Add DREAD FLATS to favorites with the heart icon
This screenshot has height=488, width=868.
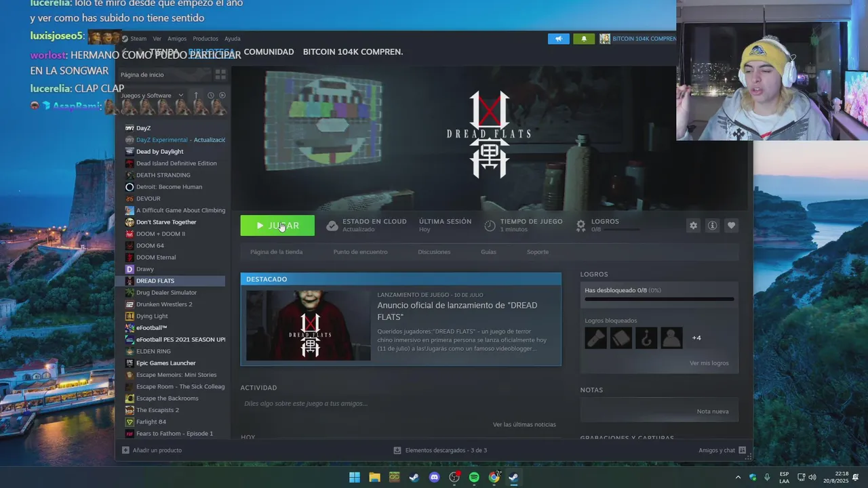click(731, 226)
